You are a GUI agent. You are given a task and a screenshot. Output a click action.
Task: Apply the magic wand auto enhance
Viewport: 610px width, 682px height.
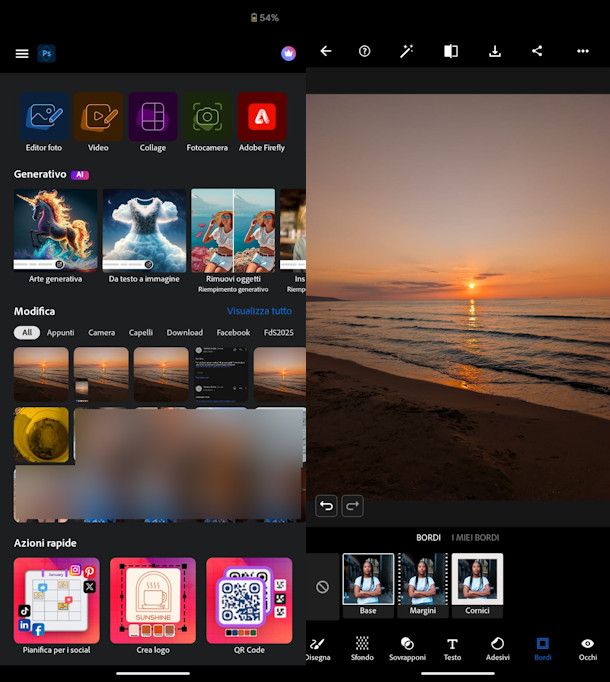406,51
